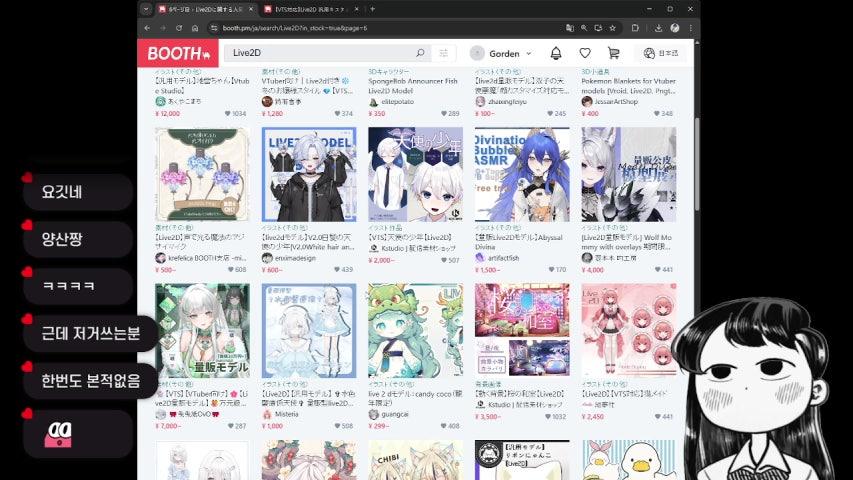Like the item with 374 hearts
The image size is (853, 480).
point(337,113)
